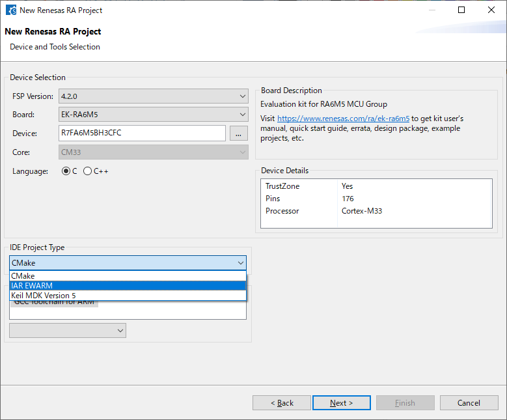Select the C++ language radio button
Image resolution: width=507 pixels, height=420 pixels.
pyautogui.click(x=88, y=171)
